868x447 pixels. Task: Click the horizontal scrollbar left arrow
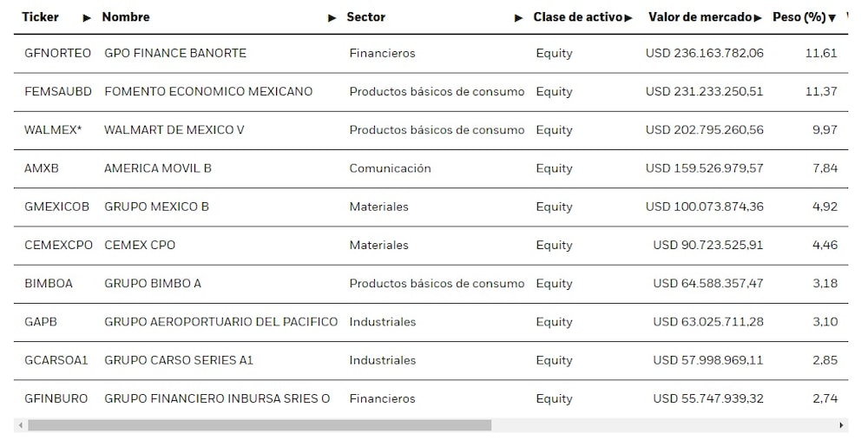[19, 425]
